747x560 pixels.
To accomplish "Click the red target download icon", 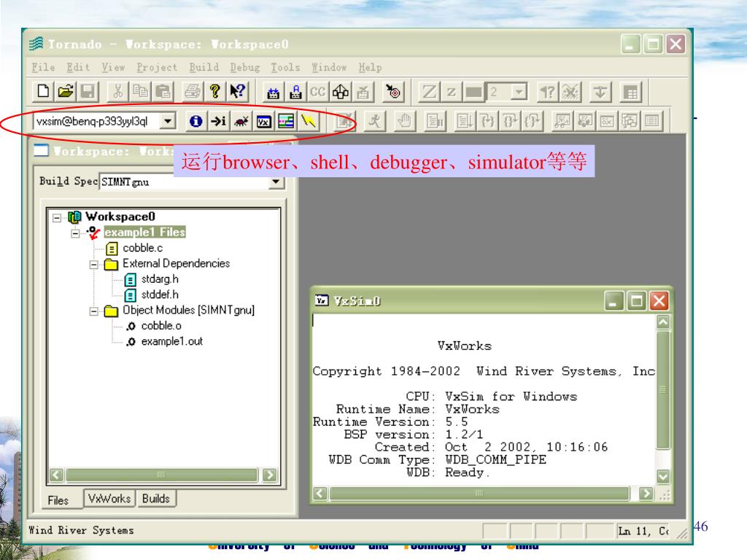I will point(393,92).
